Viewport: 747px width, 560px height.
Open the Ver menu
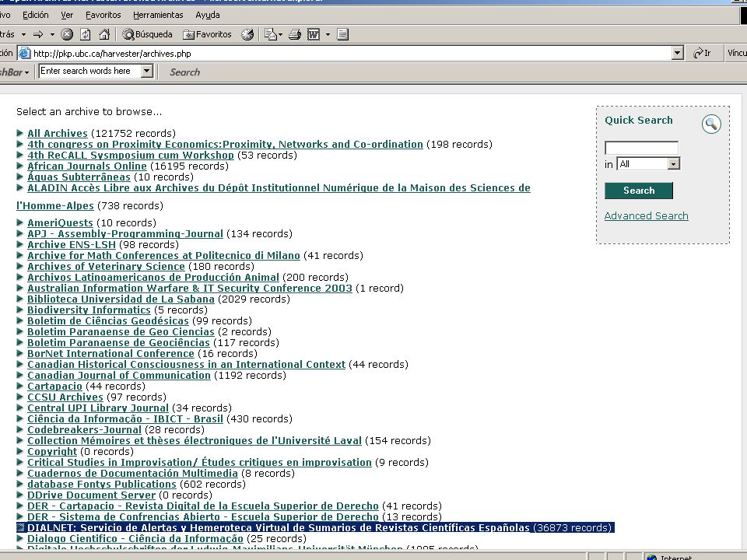(x=67, y=15)
